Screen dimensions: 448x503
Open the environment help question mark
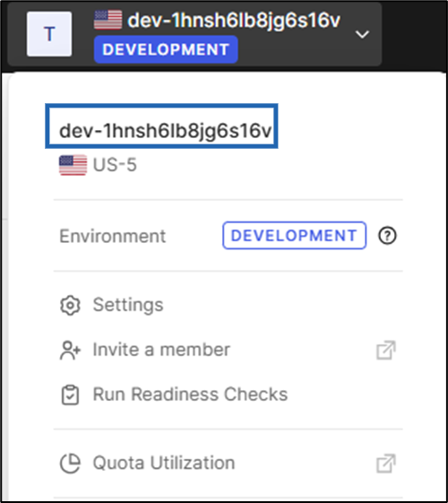(387, 236)
